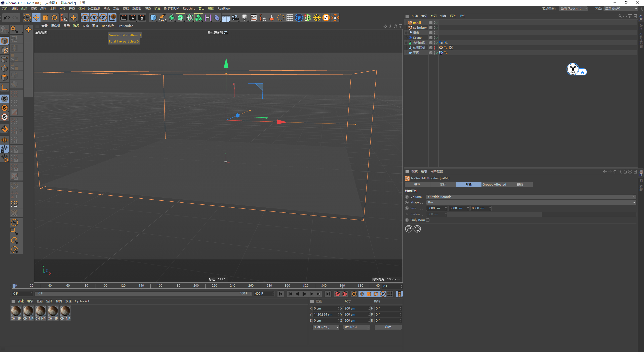The width and height of the screenshot is (644, 352).
Task: Click the Light bulb object icon
Action: click(x=244, y=18)
